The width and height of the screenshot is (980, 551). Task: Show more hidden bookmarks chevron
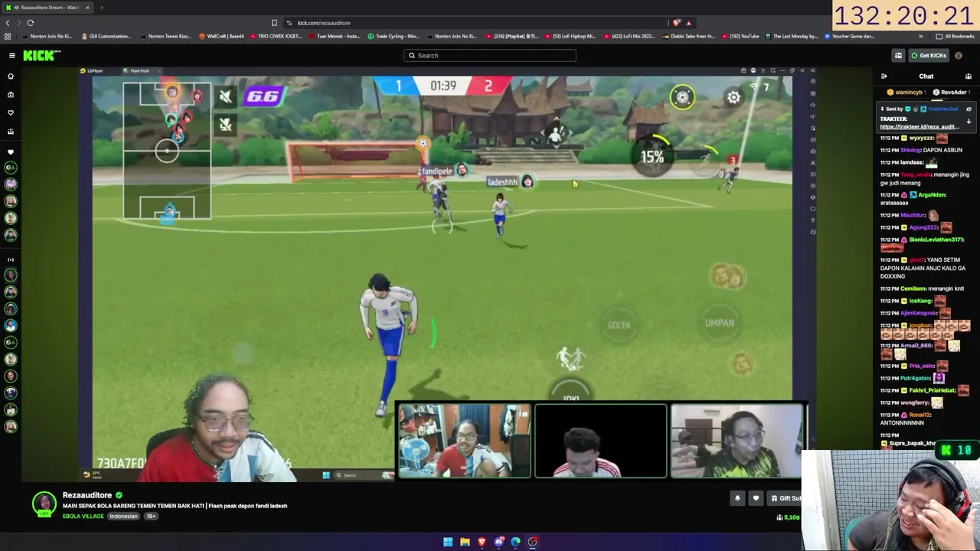(x=921, y=36)
